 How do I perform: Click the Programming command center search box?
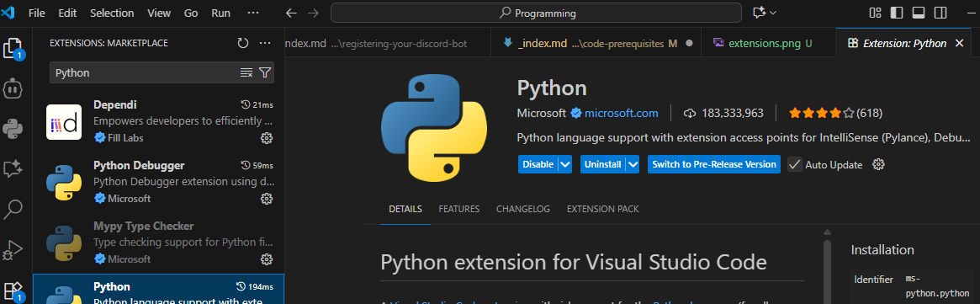click(536, 13)
